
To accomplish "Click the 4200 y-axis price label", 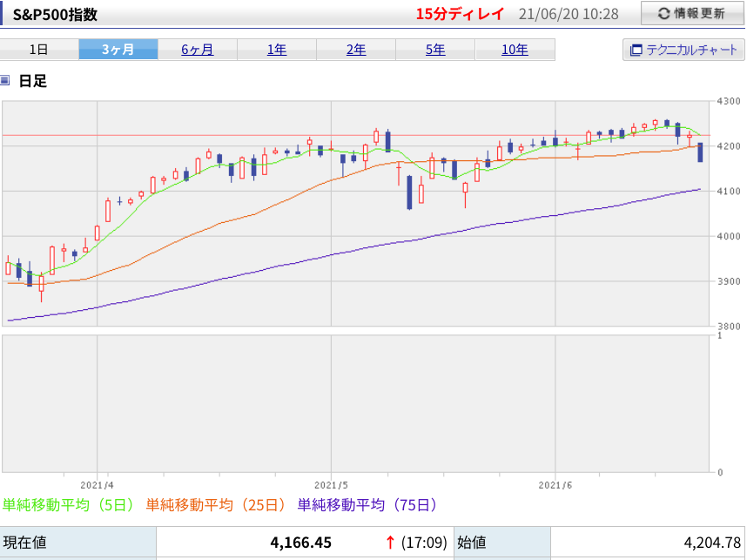I will [x=729, y=145].
